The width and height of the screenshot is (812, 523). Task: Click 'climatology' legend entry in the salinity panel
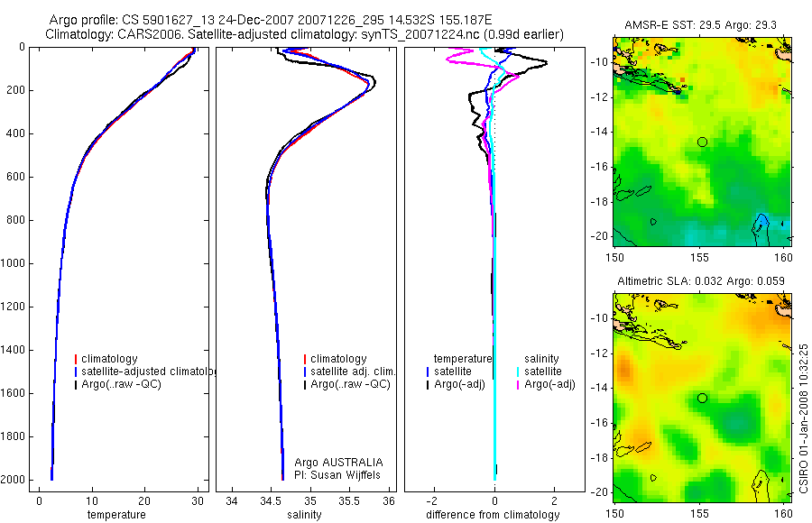pyautogui.click(x=338, y=359)
